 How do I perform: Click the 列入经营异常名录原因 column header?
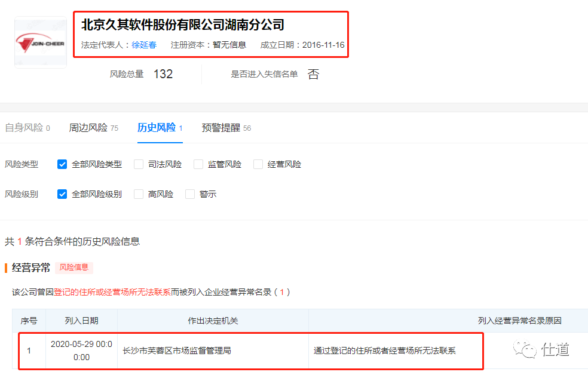[x=519, y=321]
